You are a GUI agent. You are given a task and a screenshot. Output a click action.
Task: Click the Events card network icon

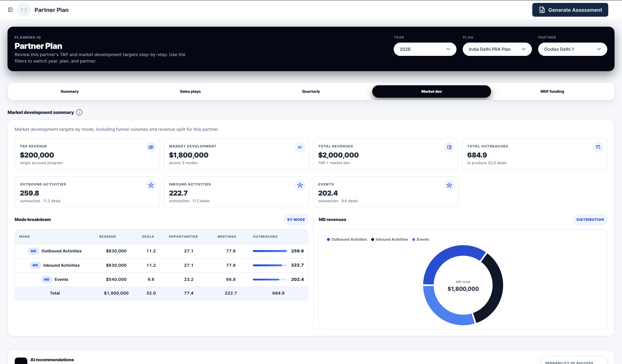pyautogui.click(x=449, y=185)
